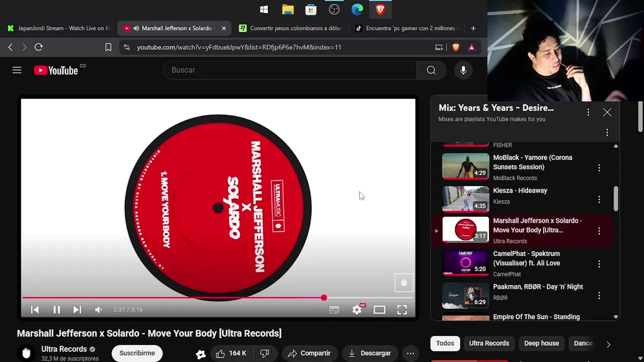Show more filter chips with arrow

tap(608, 344)
